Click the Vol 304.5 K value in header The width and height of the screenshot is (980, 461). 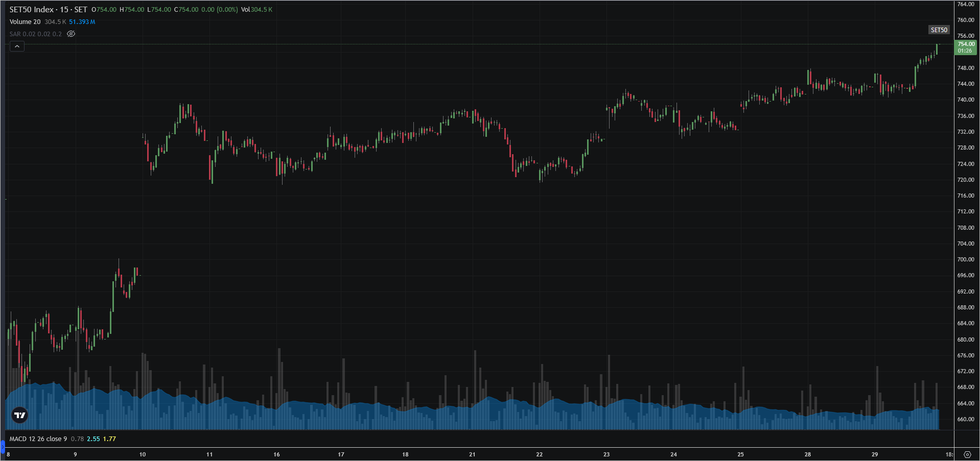click(x=256, y=10)
